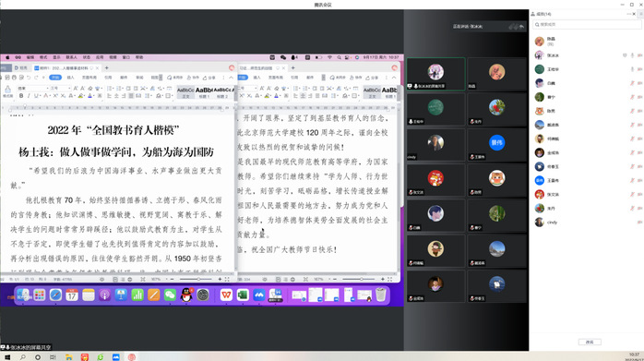644x361 pixels.
Task: Click decrease font size icon in left window
Action: click(82, 89)
